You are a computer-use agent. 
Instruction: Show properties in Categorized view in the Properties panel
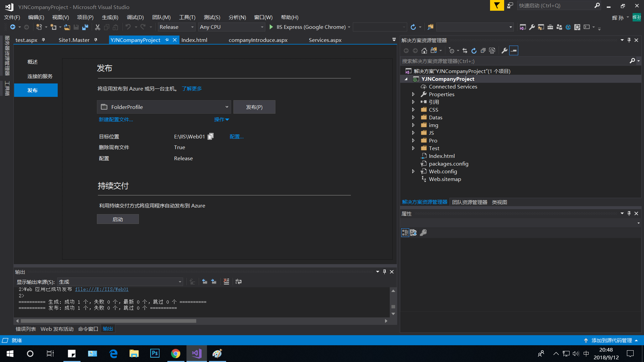[x=405, y=233]
